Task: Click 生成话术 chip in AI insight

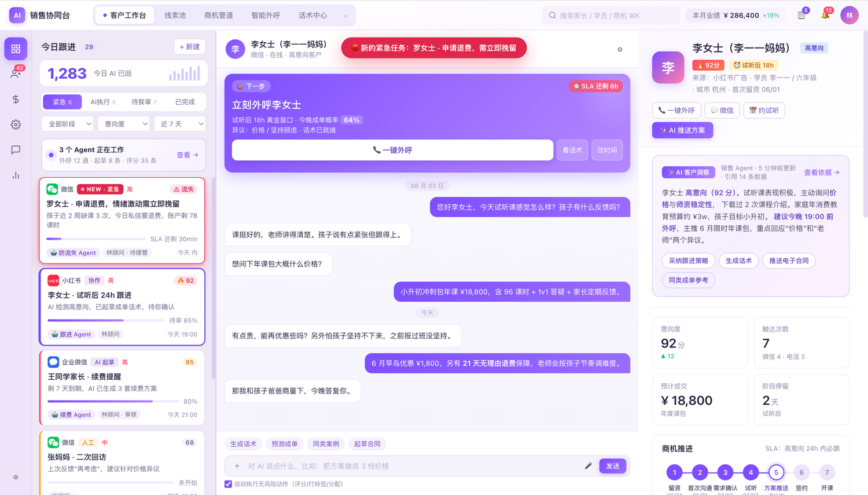Action: (x=739, y=261)
